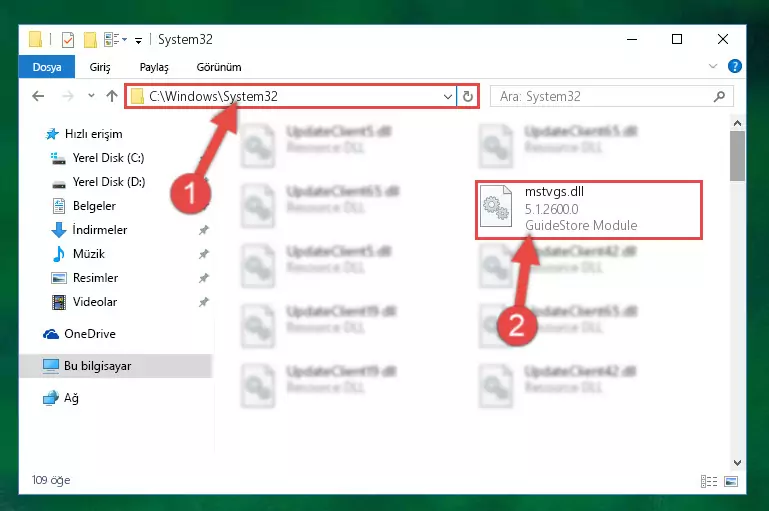Go forward with the right arrow button
769x511 pixels.
pyautogui.click(x=68, y=96)
